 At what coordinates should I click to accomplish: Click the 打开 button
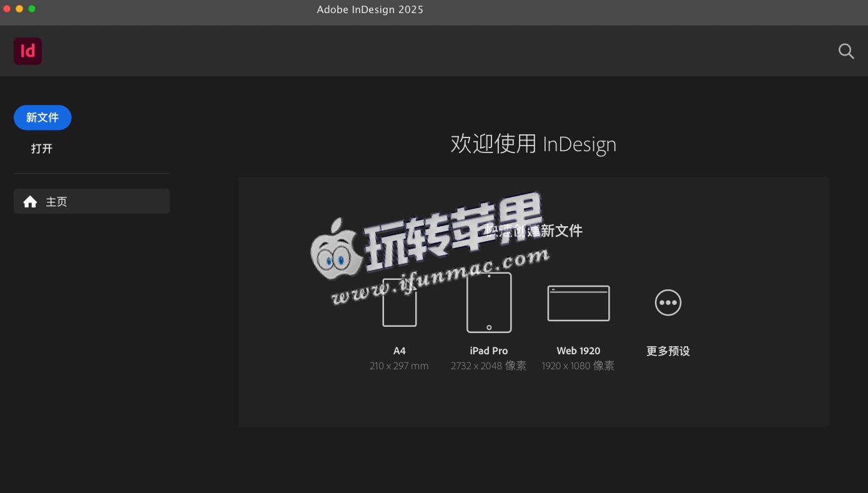[42, 149]
